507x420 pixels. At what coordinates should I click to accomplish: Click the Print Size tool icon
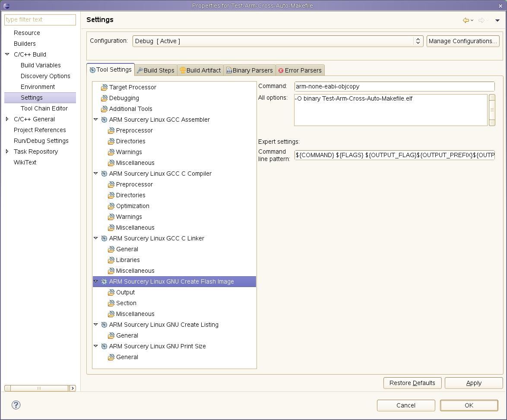(x=104, y=346)
